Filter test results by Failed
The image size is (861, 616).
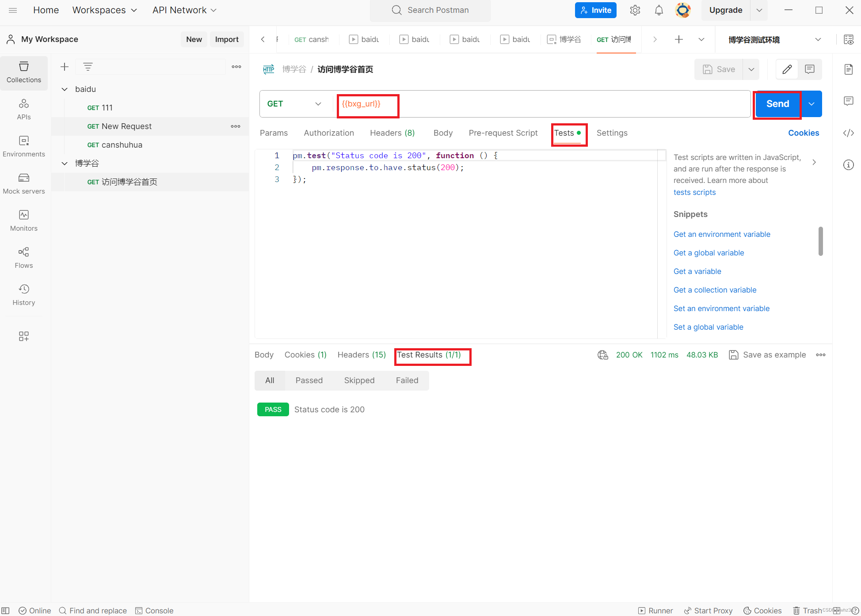tap(407, 380)
